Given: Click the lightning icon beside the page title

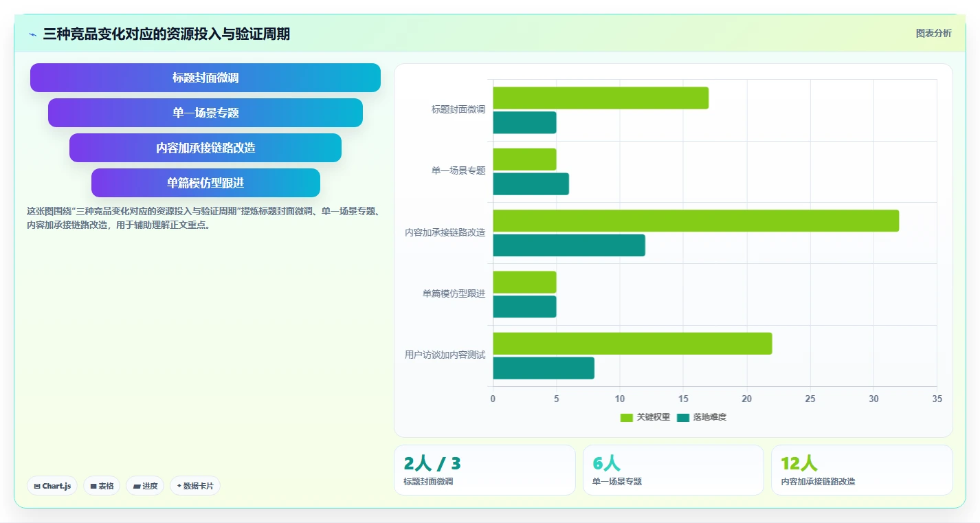Looking at the screenshot, I should click(33, 34).
